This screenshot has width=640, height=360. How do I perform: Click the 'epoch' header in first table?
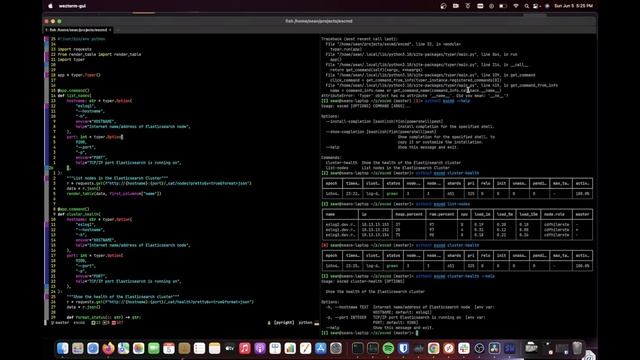click(331, 183)
